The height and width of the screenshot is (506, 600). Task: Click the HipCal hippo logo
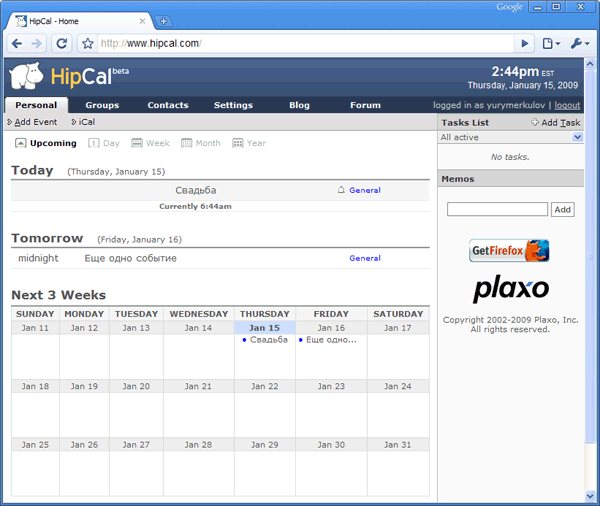pyautogui.click(x=27, y=76)
